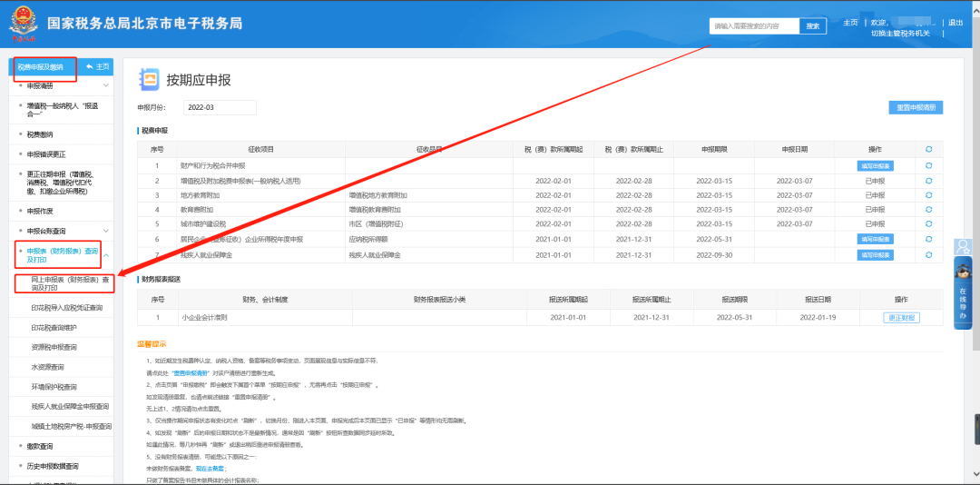Click the 主页 link in top bar
Screen dimensions: 980x485
point(850,23)
